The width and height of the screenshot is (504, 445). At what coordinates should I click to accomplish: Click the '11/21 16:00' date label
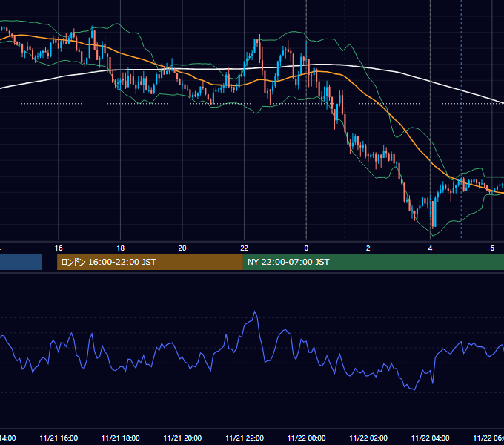(59, 438)
